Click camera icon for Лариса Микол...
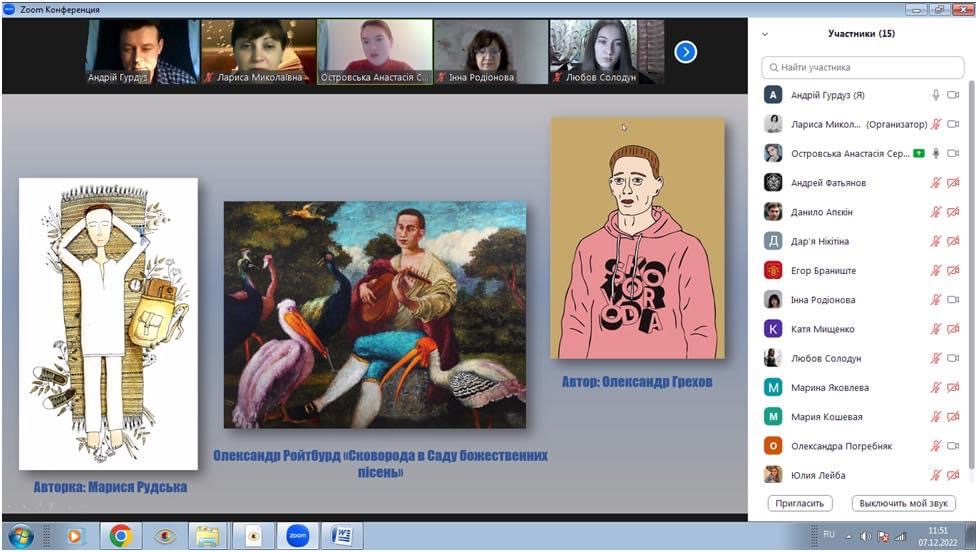 point(953,124)
